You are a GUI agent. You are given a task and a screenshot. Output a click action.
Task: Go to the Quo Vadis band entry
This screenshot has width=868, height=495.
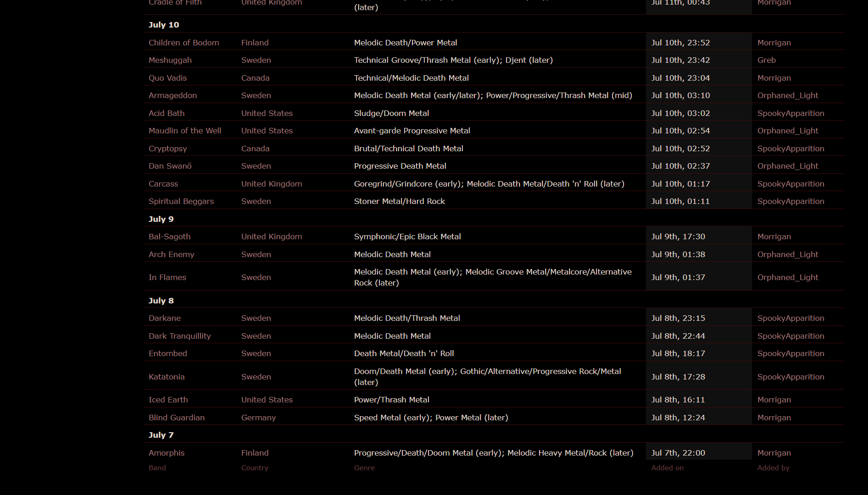point(167,78)
